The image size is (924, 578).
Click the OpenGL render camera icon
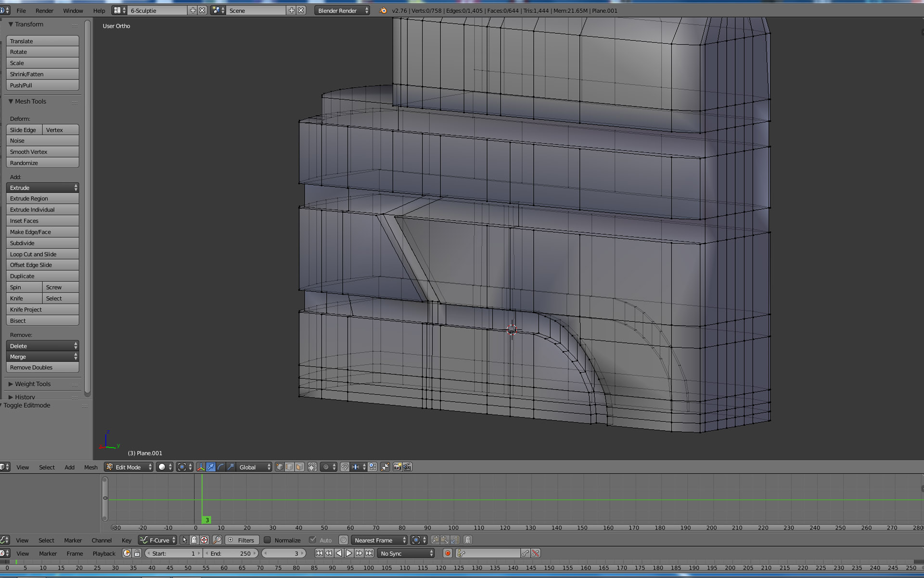click(x=397, y=467)
